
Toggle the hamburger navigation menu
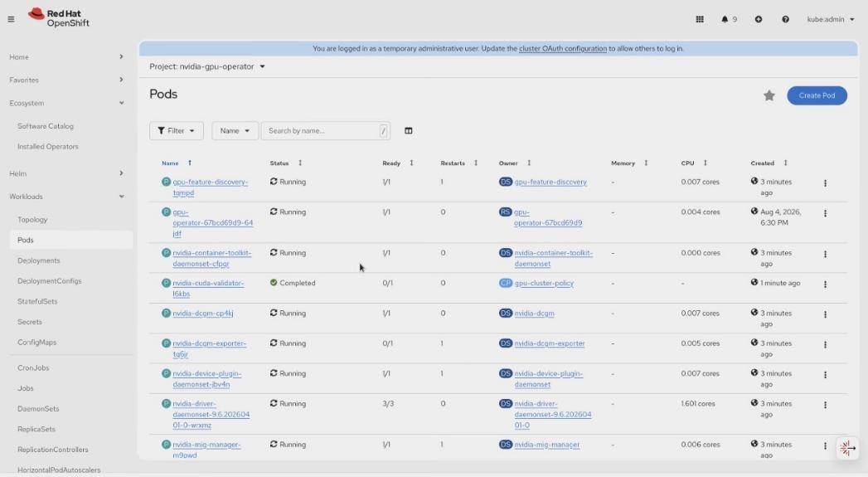click(x=11, y=19)
